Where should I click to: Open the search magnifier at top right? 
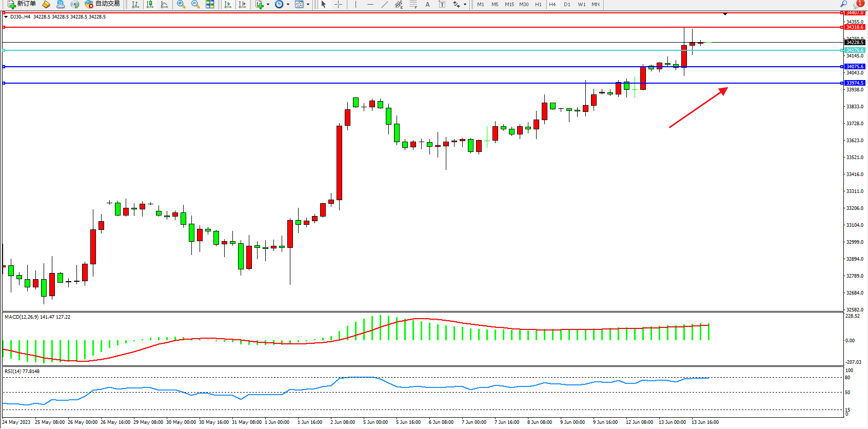[843, 4]
